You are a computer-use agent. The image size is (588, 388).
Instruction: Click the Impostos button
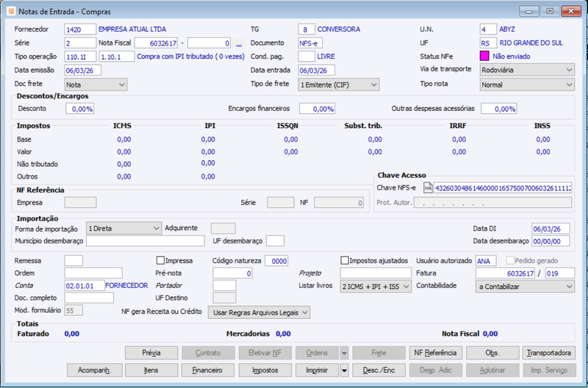coord(265,370)
